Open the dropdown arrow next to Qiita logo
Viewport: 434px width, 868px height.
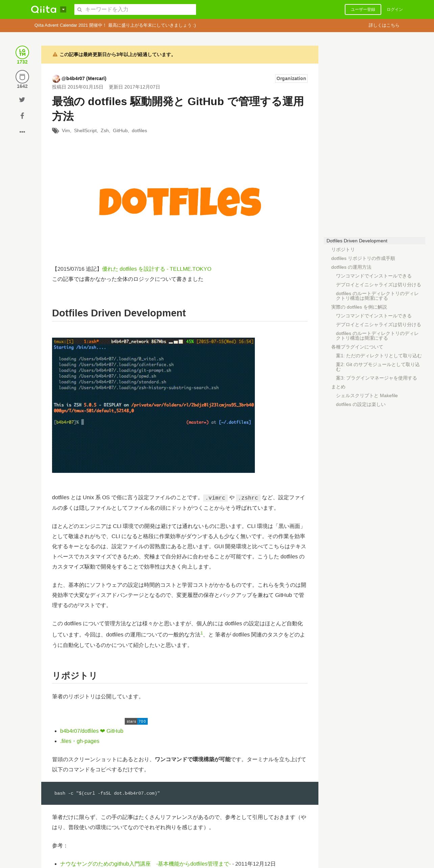(63, 9)
